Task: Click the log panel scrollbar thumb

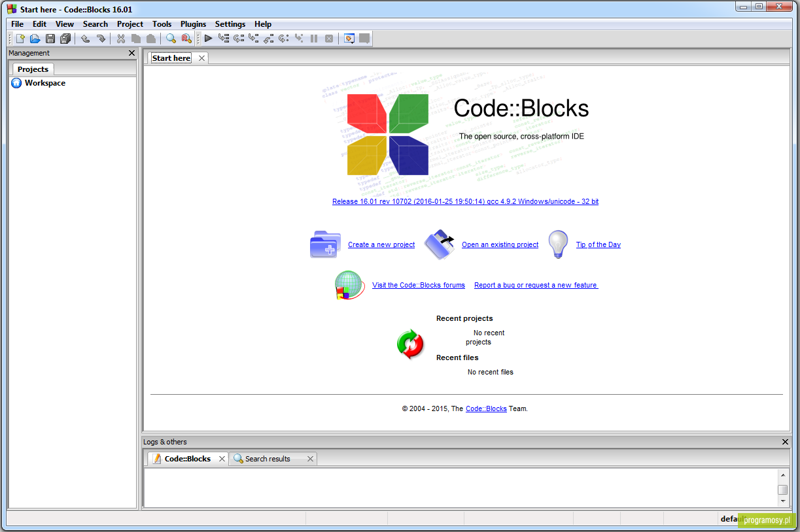Action: tap(782, 490)
